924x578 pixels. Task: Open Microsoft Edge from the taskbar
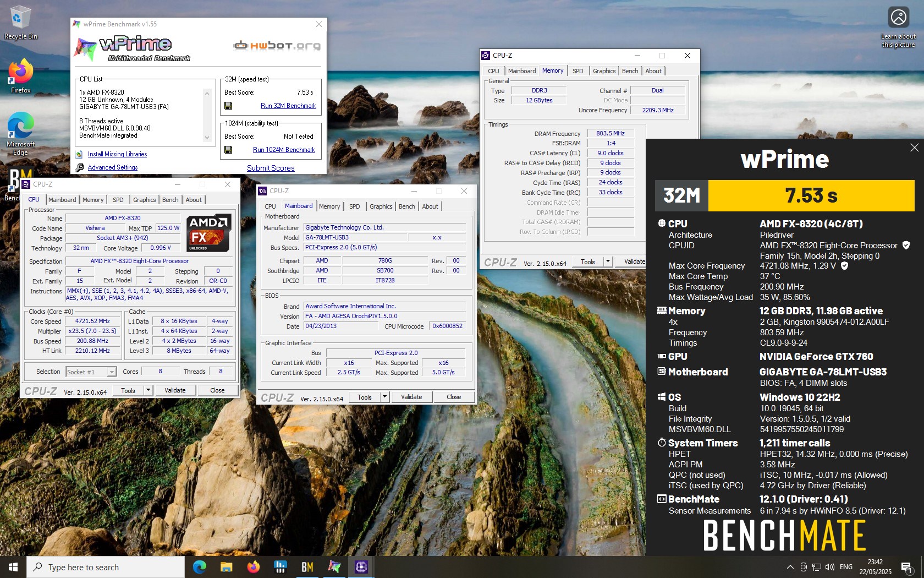click(x=200, y=567)
